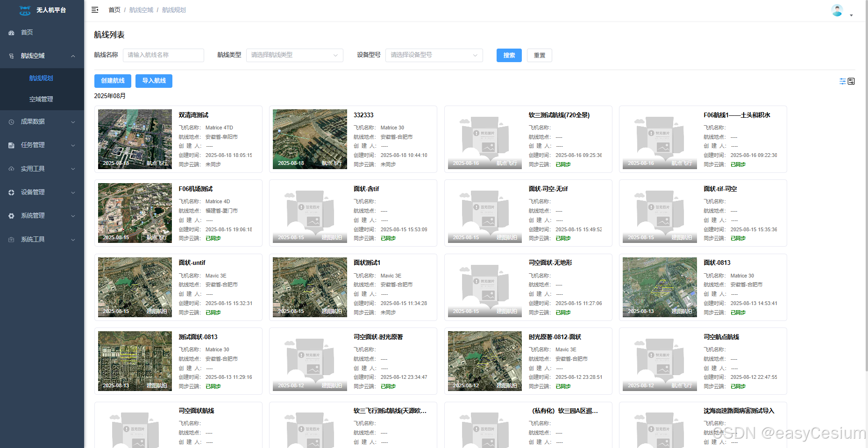The image size is (868, 448).
Task: Switch to the black card view toggle icon
Action: (x=851, y=81)
